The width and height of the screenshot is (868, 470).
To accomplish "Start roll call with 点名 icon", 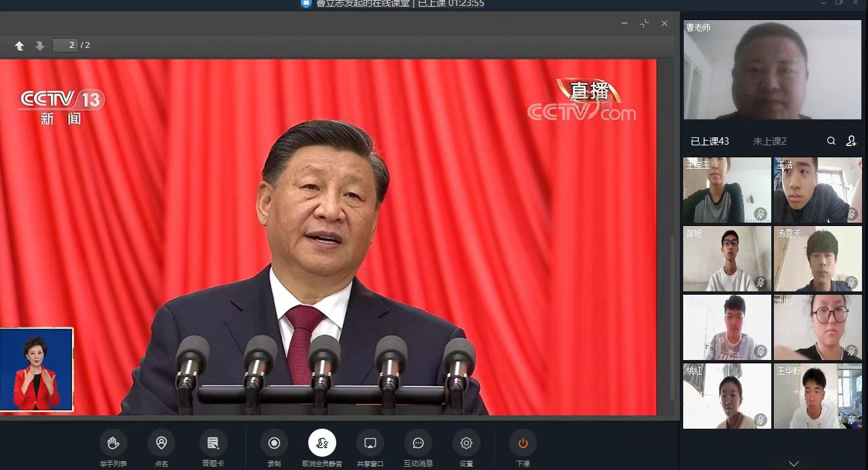I will [161, 443].
